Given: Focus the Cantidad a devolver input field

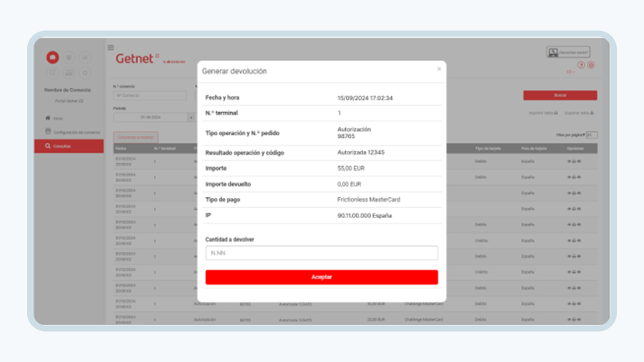Looking at the screenshot, I should coord(321,253).
